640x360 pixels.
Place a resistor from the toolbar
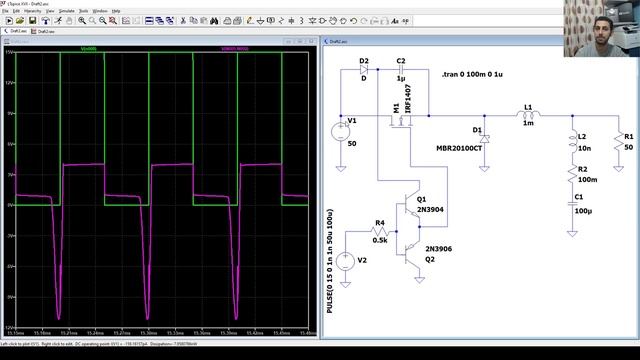click(281, 20)
